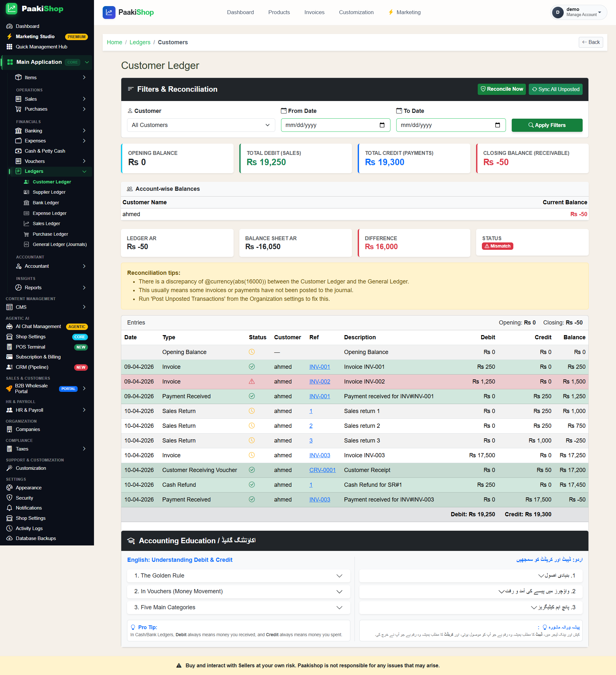Click the POS Terminal calculator icon
This screenshot has width=616, height=675.
tap(9, 347)
